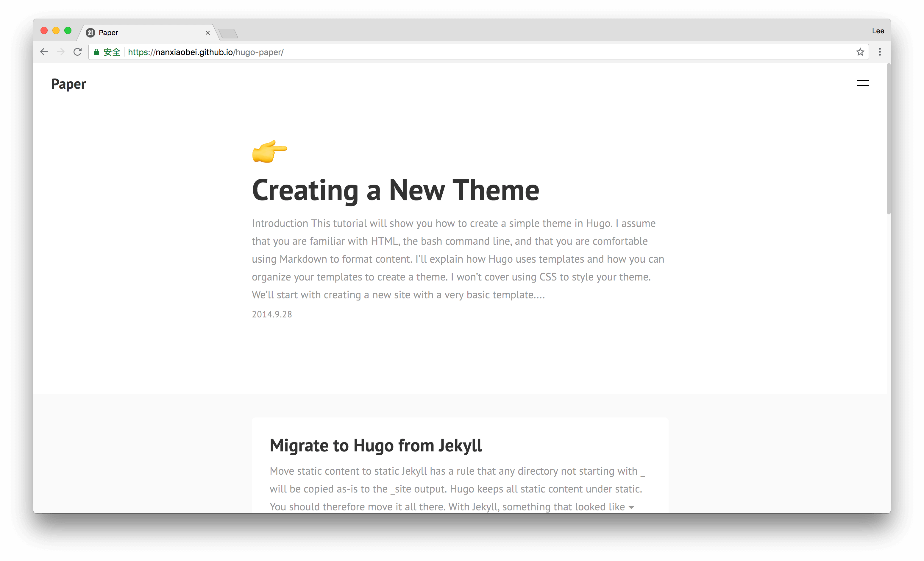Click the Lee profile button
924x561 pixels.
[878, 31]
